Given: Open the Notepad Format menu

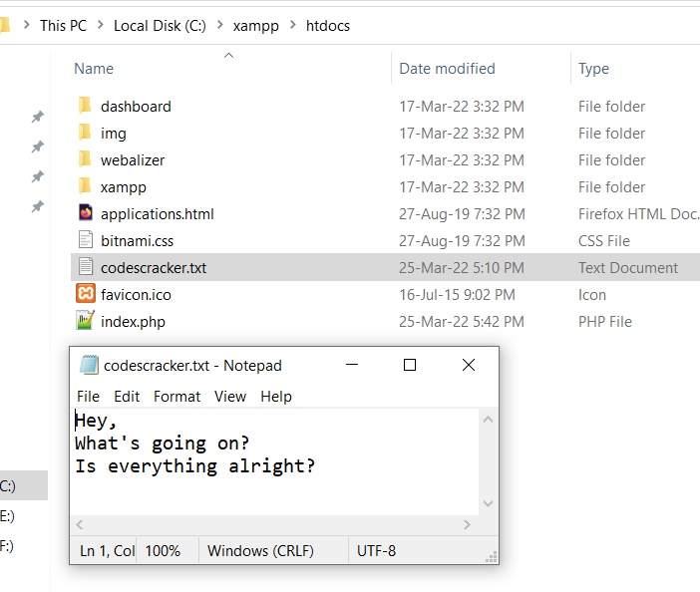Looking at the screenshot, I should 176,396.
